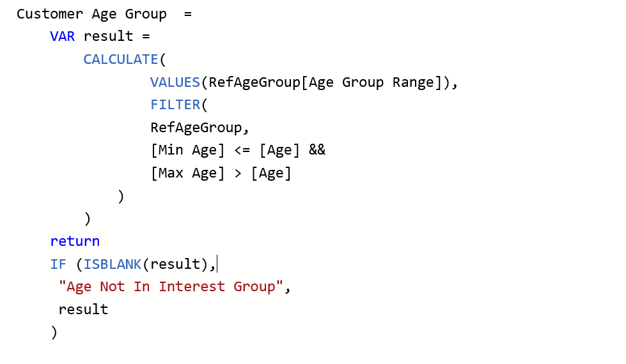Viewport: 626px width, 364px height.
Task: Click the Customer Age Group measure name
Action: (91, 14)
